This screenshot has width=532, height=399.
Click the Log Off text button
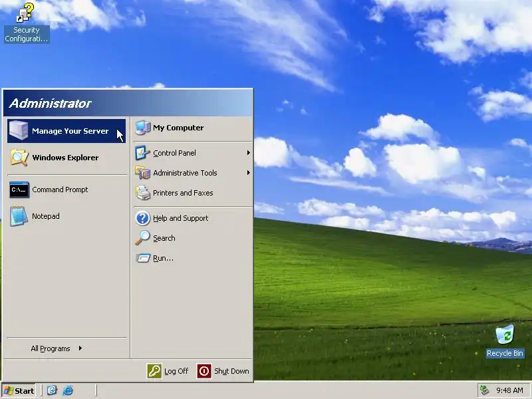coord(176,371)
